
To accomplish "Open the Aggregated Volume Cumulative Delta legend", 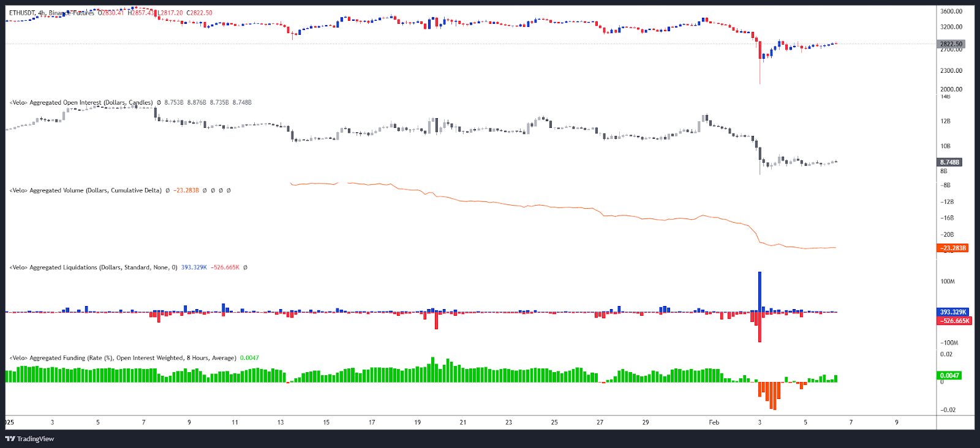I will [86, 190].
